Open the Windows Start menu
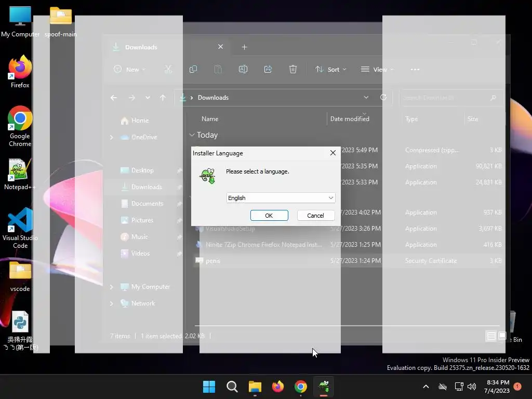Viewport: 532px width, 399px height. tap(209, 387)
